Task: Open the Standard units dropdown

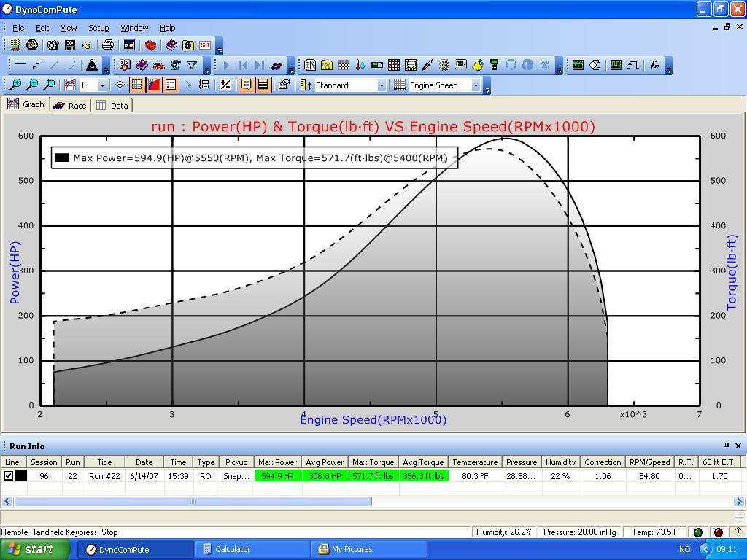Action: [381, 85]
